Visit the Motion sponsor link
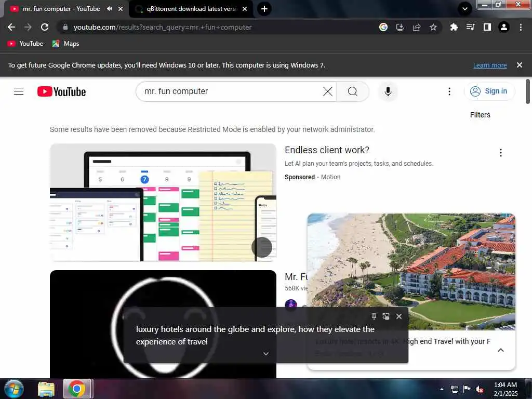532x399 pixels. (330, 177)
